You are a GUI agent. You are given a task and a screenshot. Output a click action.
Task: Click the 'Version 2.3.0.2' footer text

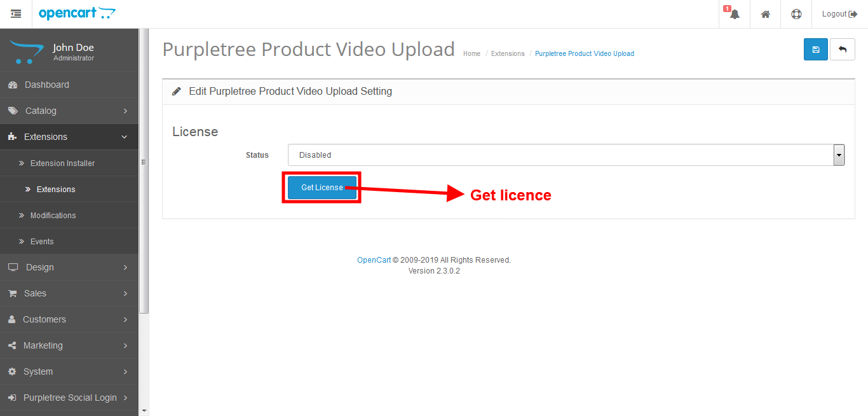[434, 271]
